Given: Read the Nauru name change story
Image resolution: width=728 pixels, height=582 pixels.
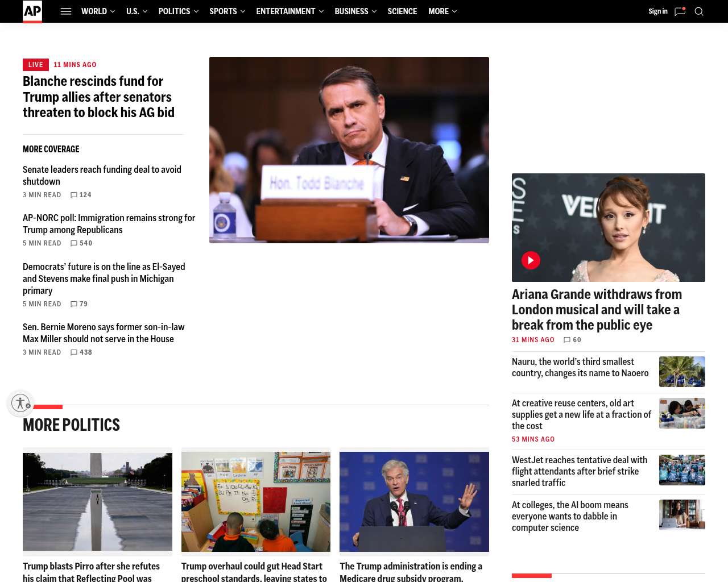Looking at the screenshot, I should pos(580,368).
